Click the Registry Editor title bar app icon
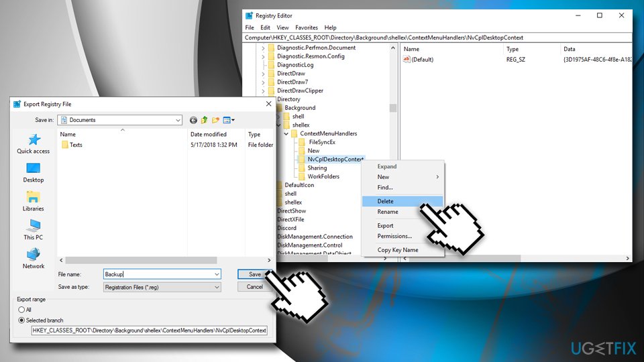The width and height of the screenshot is (644, 362). point(250,15)
